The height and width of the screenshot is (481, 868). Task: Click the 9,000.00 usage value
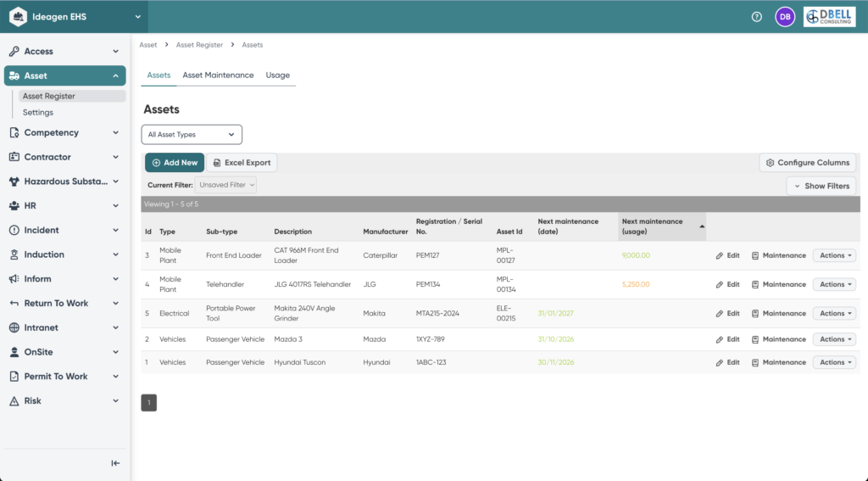[x=636, y=255]
